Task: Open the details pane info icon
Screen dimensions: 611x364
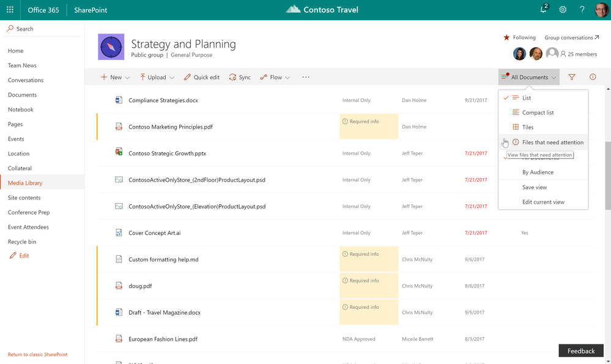Action: tap(593, 78)
